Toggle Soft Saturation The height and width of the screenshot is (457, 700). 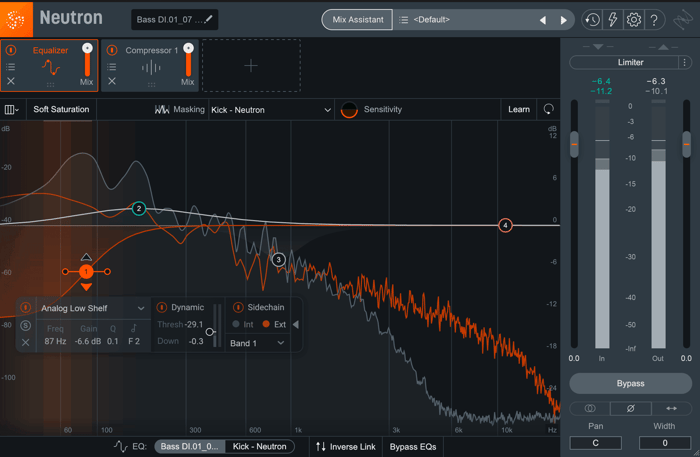click(x=61, y=109)
